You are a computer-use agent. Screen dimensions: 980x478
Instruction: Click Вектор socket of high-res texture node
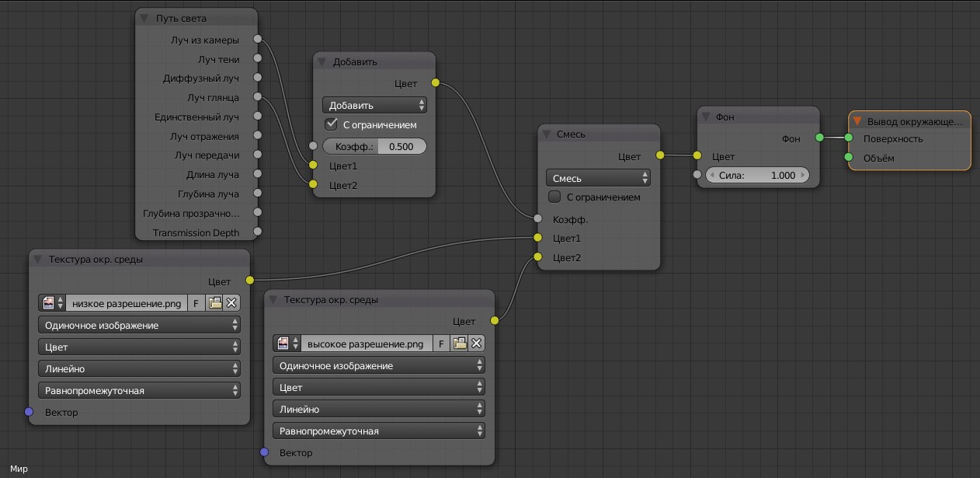click(x=264, y=452)
